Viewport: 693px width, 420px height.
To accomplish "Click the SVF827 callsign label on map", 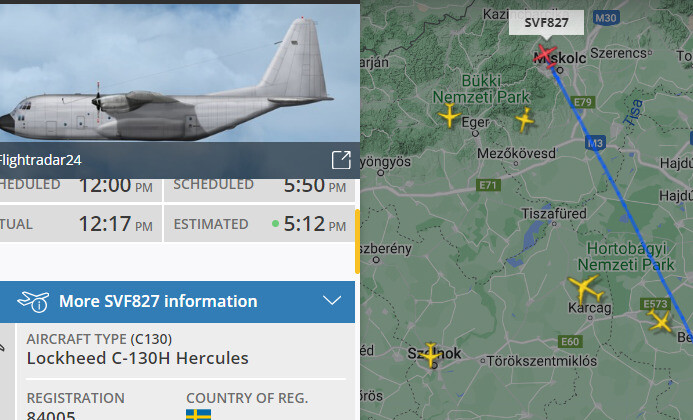I will pos(546,23).
